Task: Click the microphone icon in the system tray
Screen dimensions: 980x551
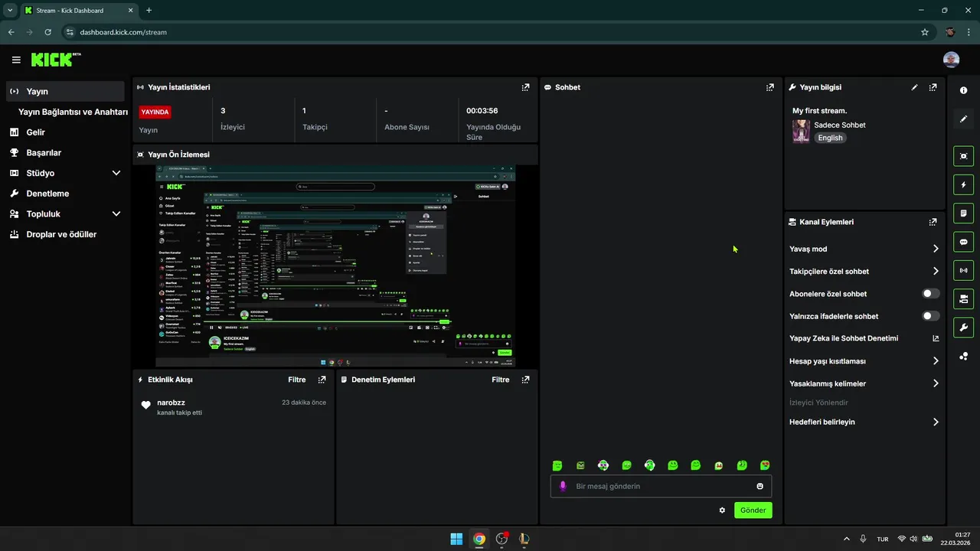Action: pyautogui.click(x=863, y=539)
